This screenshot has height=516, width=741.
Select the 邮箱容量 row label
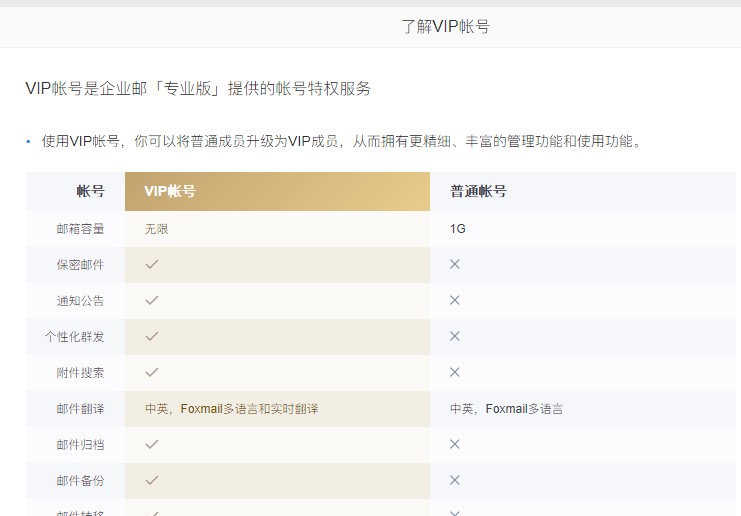(80, 229)
